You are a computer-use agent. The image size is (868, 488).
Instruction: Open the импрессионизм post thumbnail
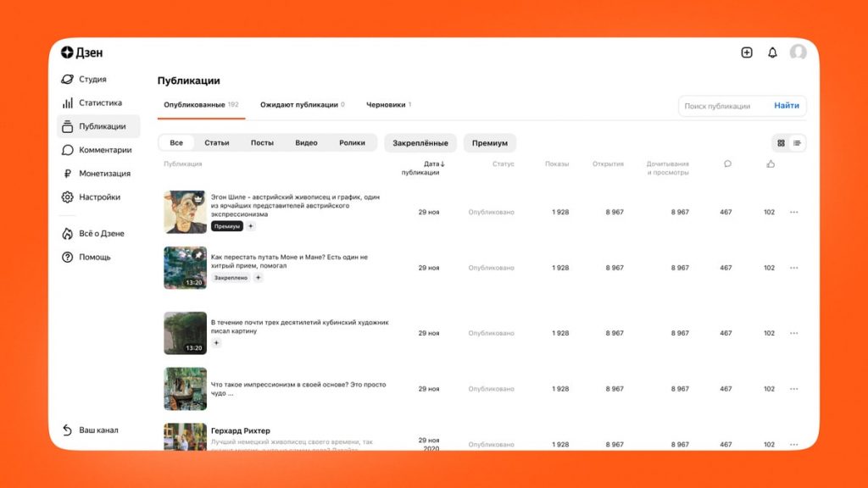[x=185, y=389]
